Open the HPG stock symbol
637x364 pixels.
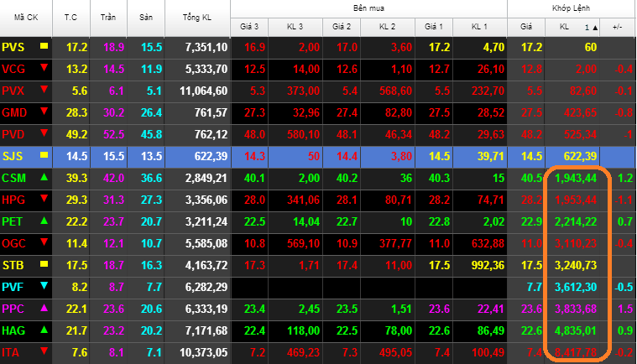[15, 200]
